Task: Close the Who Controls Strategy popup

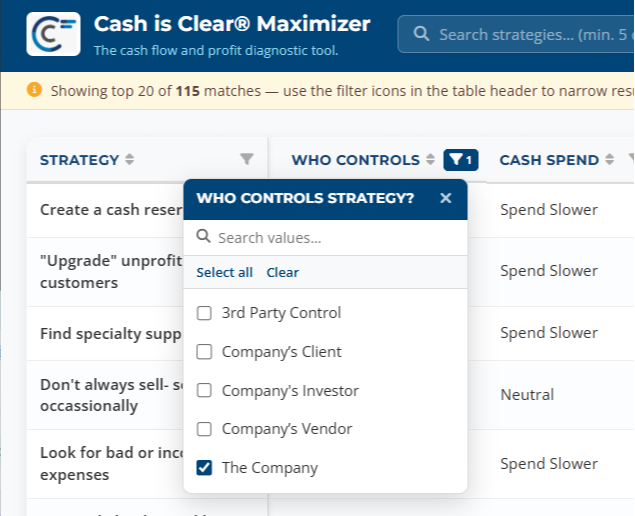Action: (x=445, y=198)
